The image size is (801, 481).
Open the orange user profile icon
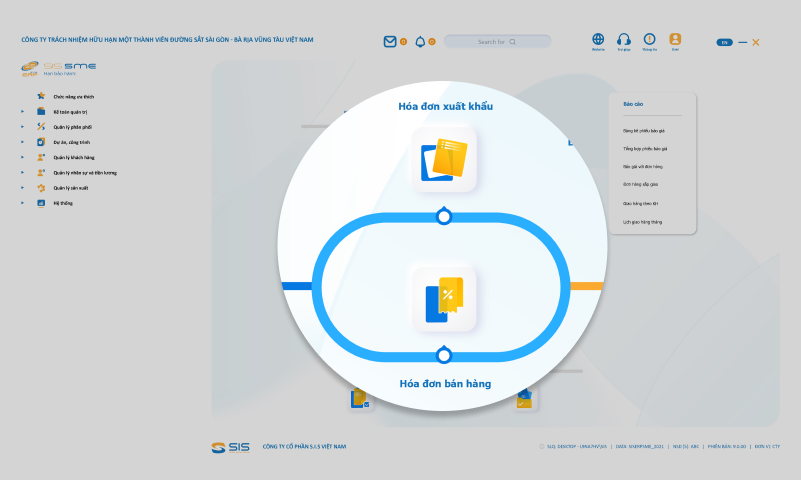coord(675,39)
